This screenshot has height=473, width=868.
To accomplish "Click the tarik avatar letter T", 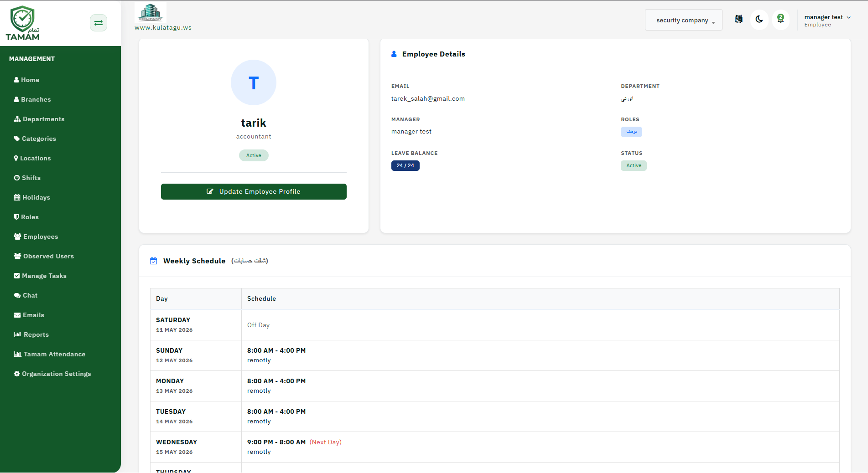I will coord(254,82).
